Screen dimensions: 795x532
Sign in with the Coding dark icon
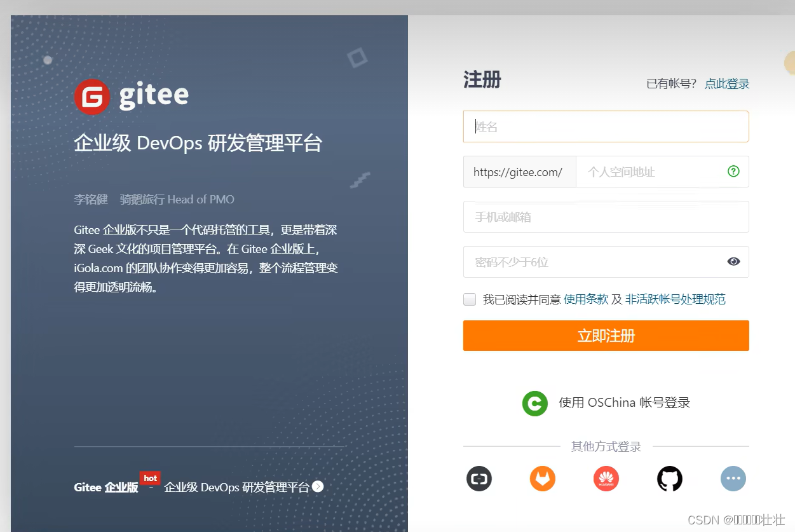click(x=479, y=479)
